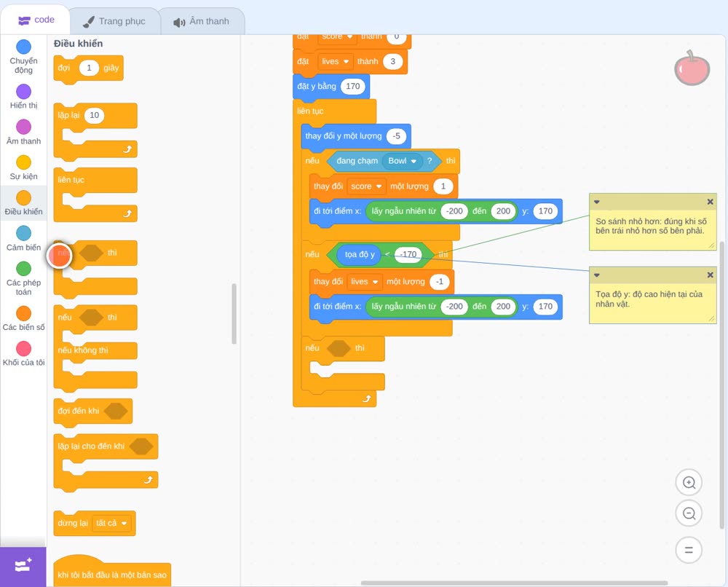Switch to the Trang phục tab
The height and width of the screenshot is (587, 728).
click(114, 21)
